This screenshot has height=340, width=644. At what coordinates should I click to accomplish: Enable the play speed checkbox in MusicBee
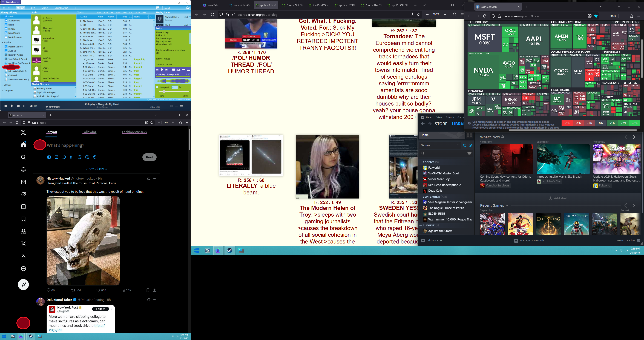157,87
